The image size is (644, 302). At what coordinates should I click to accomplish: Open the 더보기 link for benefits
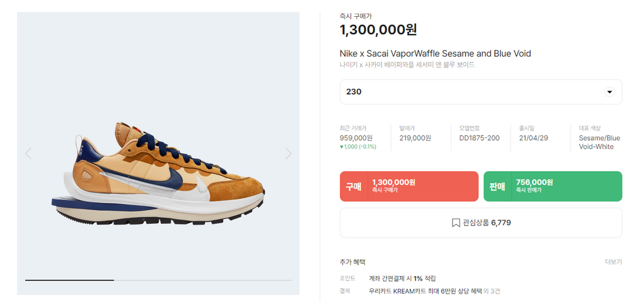pyautogui.click(x=613, y=262)
